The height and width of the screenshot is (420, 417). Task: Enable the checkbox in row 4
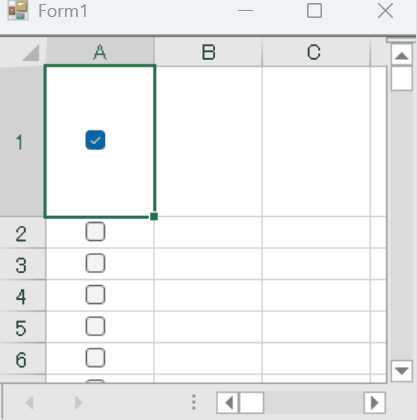pyautogui.click(x=95, y=295)
